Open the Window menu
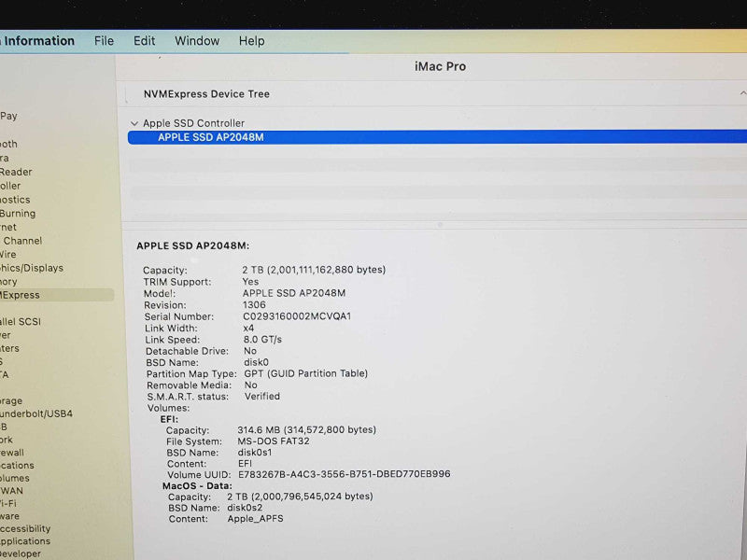 point(197,41)
